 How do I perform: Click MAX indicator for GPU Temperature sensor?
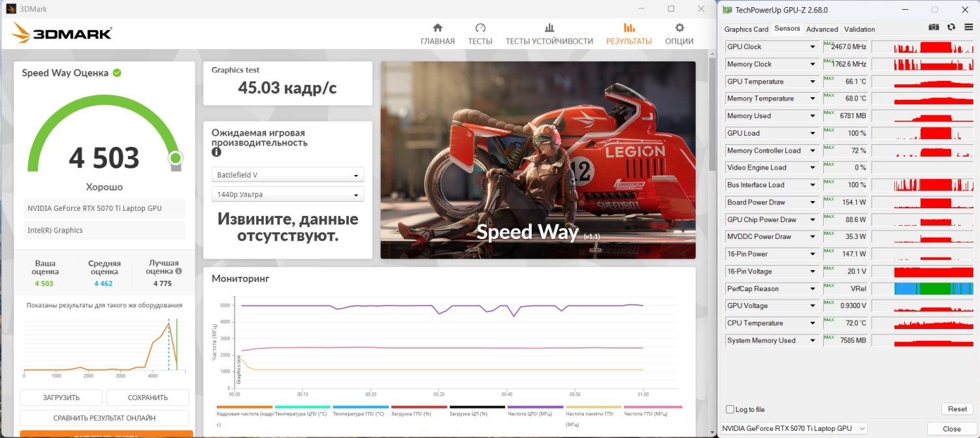[x=829, y=78]
